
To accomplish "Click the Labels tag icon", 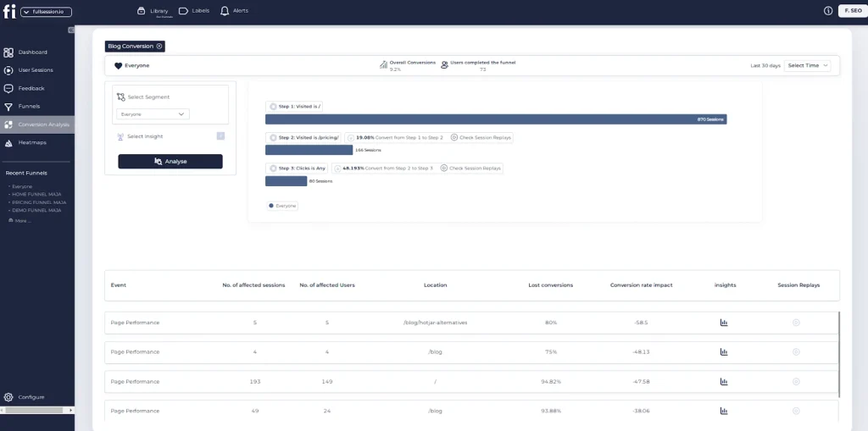I will coord(183,11).
